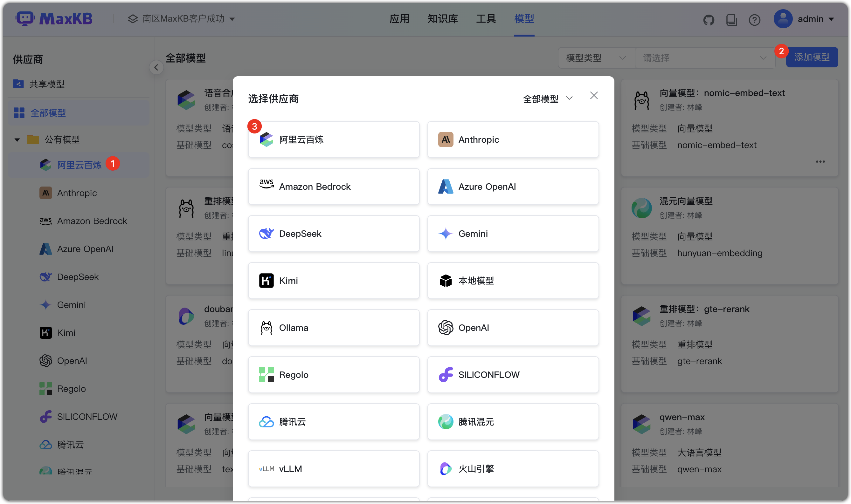This screenshot has width=851, height=504.
Task: Open the 混元向量模型 card
Action: click(729, 236)
